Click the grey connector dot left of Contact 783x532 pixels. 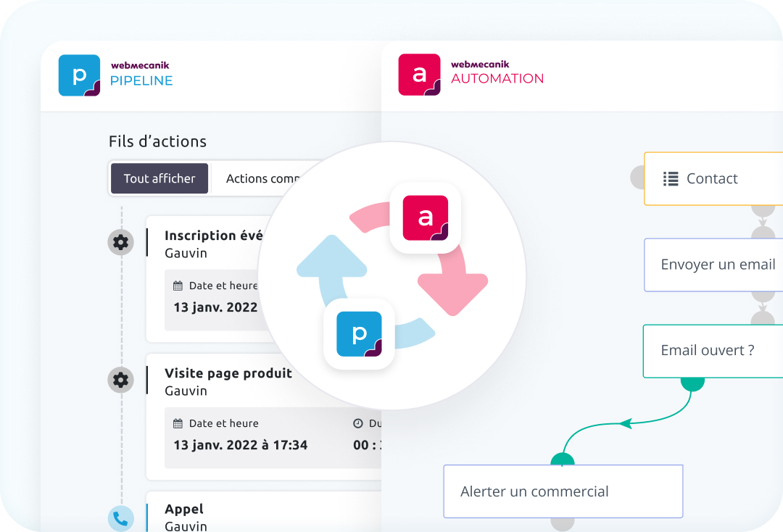(x=637, y=178)
